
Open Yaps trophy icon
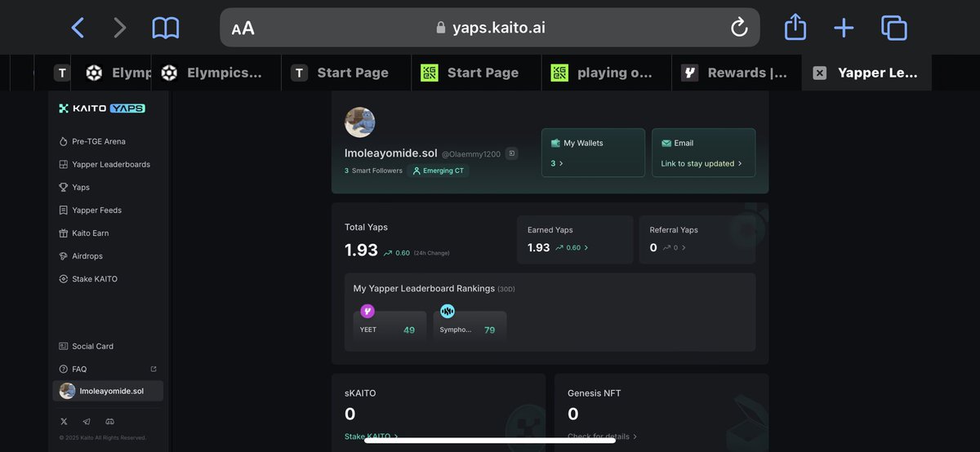click(64, 187)
